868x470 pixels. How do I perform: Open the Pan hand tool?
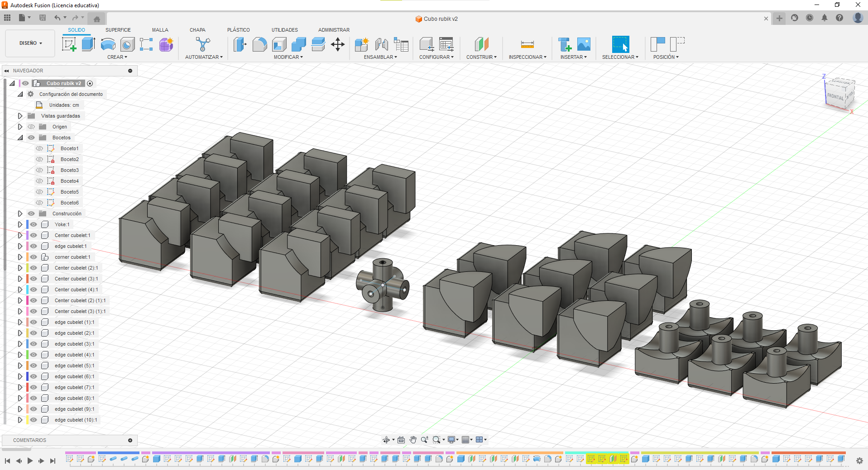point(413,440)
